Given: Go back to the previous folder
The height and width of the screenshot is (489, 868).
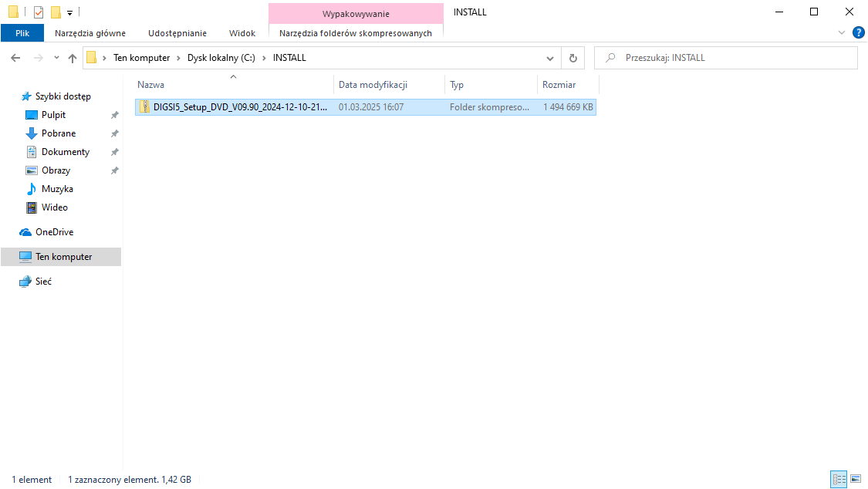Looking at the screenshot, I should tap(15, 58).
